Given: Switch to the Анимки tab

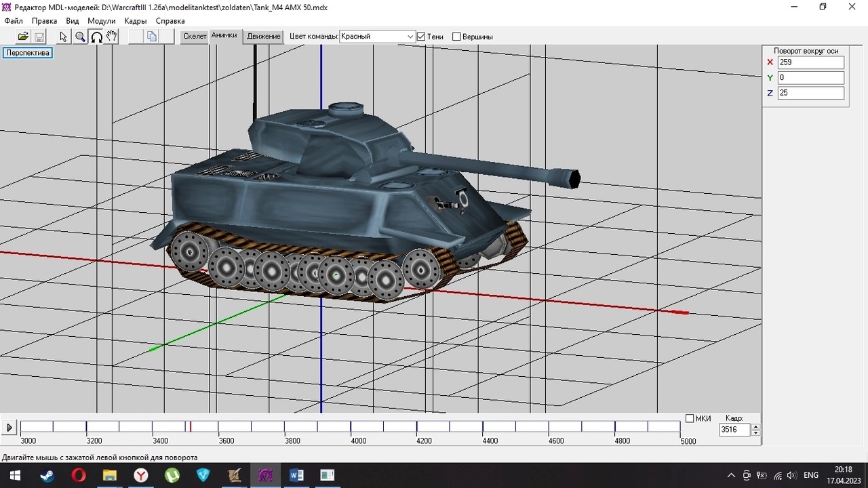Looking at the screenshot, I should tap(224, 36).
